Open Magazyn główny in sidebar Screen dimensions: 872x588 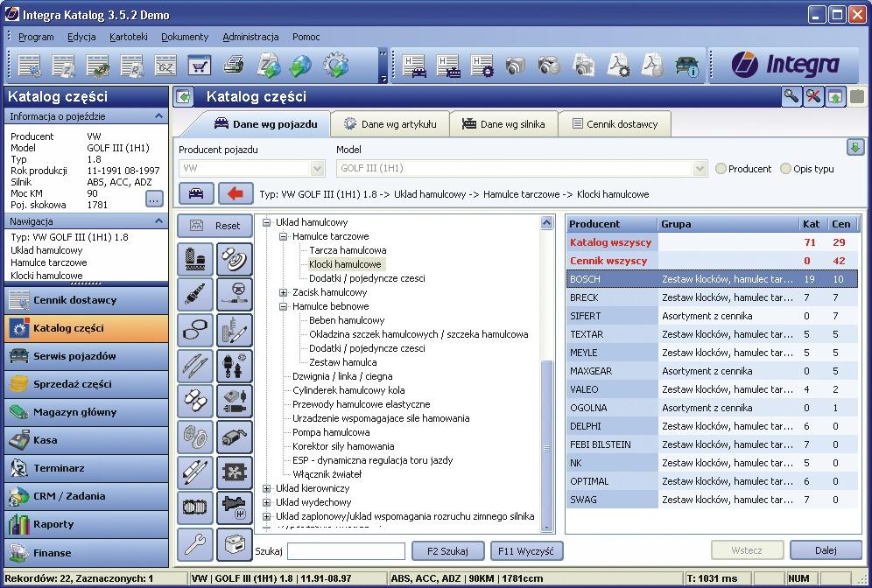pyautogui.click(x=86, y=412)
